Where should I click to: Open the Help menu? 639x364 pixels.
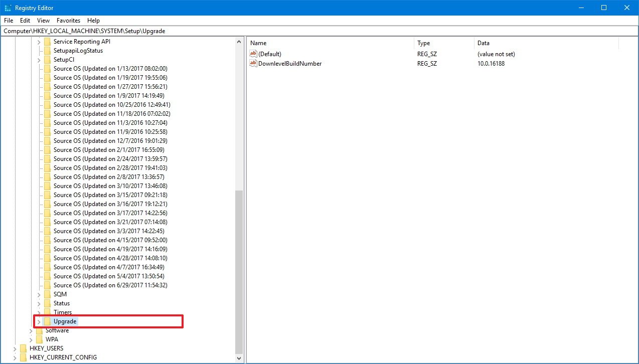[93, 21]
